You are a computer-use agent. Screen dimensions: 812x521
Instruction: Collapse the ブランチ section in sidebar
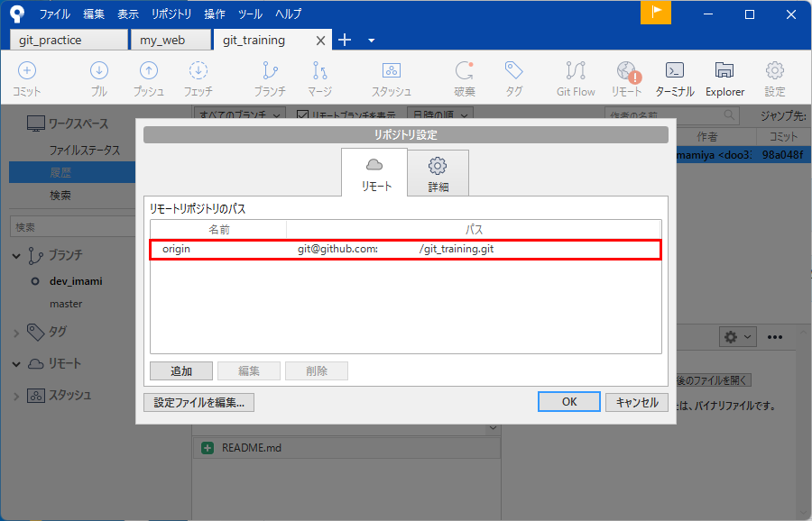(17, 256)
